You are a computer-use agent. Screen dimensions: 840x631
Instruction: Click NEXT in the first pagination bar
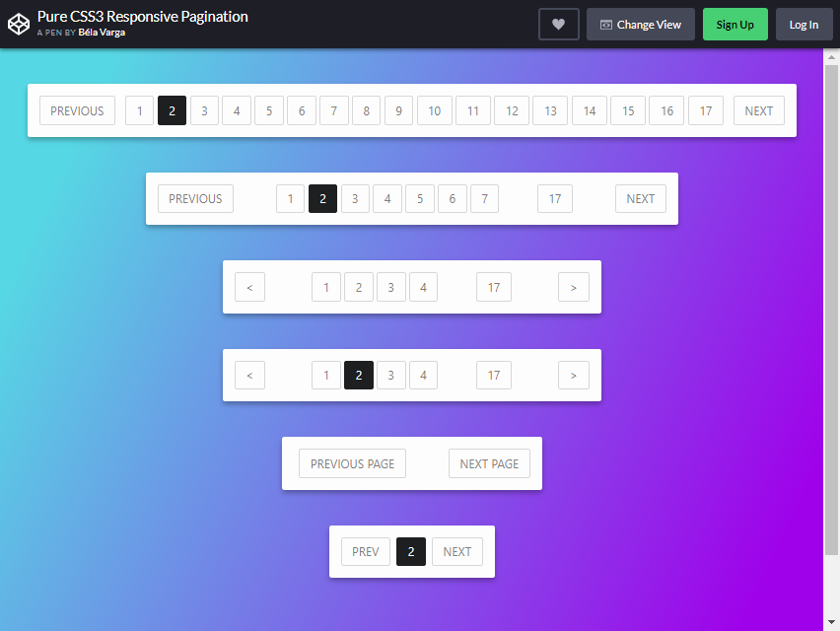pyautogui.click(x=758, y=110)
